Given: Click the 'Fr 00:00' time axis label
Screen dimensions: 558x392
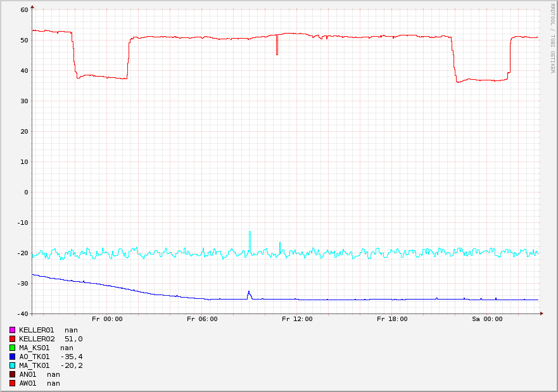Looking at the screenshot, I should tap(107, 319).
